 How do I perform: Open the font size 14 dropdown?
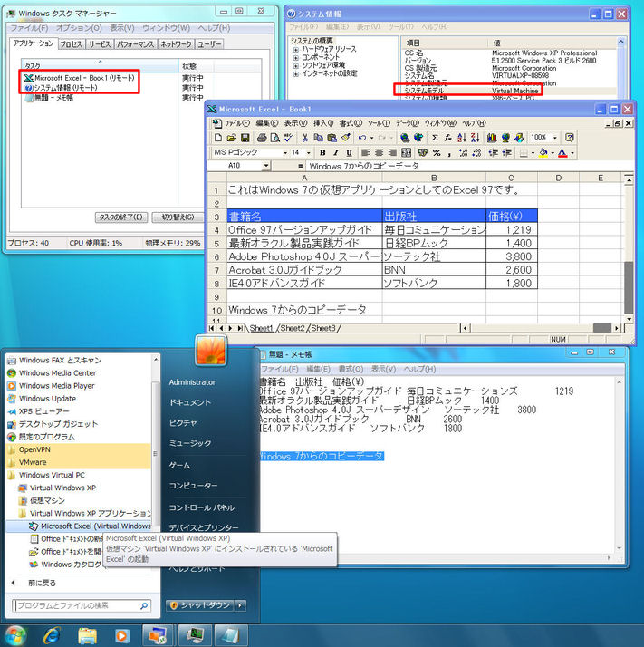pyautogui.click(x=308, y=153)
